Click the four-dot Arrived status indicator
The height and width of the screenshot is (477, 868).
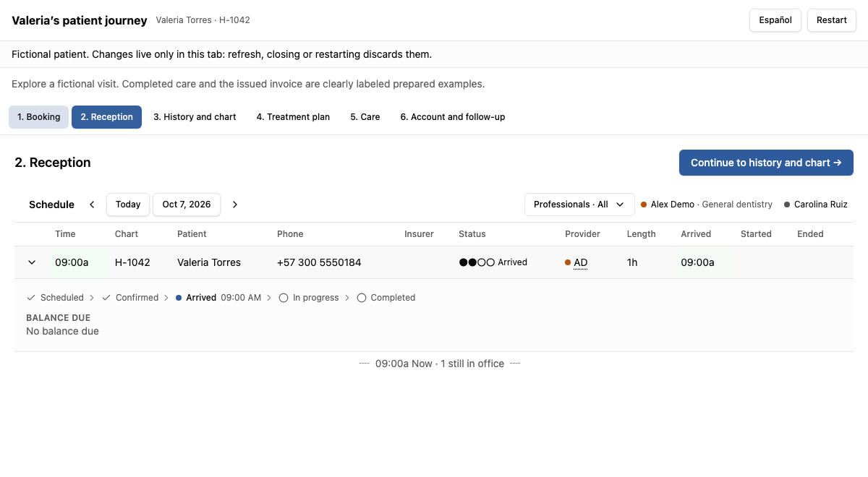477,262
